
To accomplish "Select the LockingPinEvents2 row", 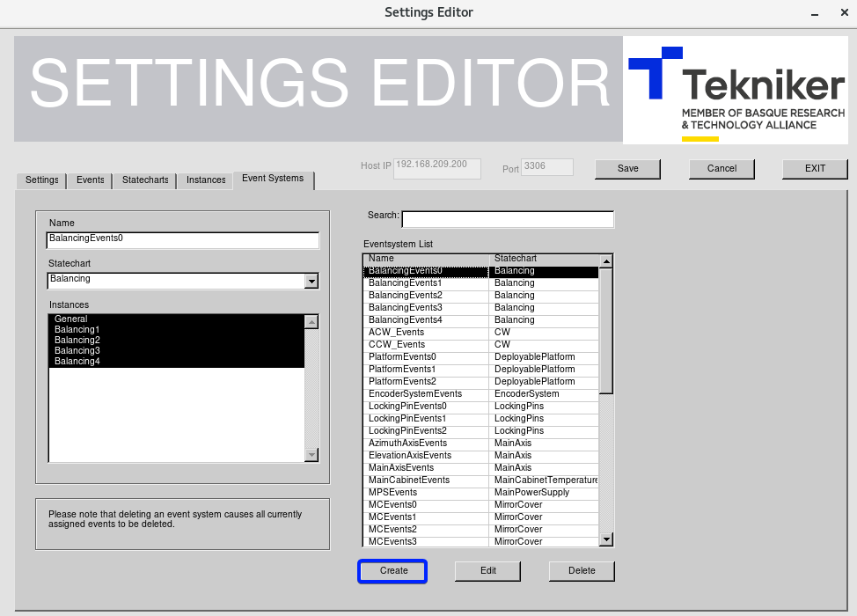I will pyautogui.click(x=481, y=430).
